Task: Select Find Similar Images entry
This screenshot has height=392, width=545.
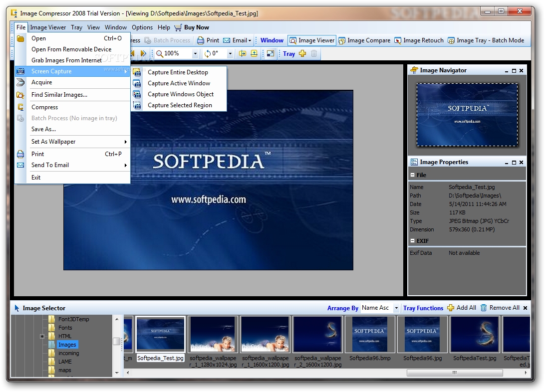Action: coord(73,94)
